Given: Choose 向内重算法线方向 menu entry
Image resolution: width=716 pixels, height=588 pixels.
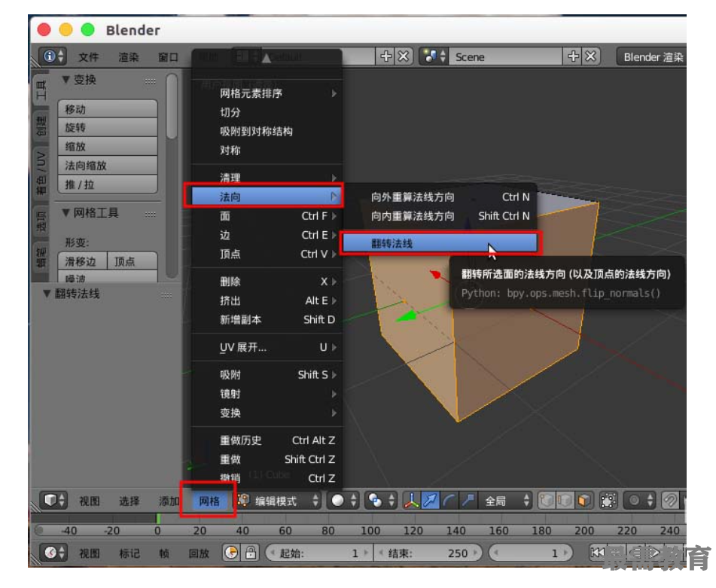Looking at the screenshot, I should [x=440, y=216].
